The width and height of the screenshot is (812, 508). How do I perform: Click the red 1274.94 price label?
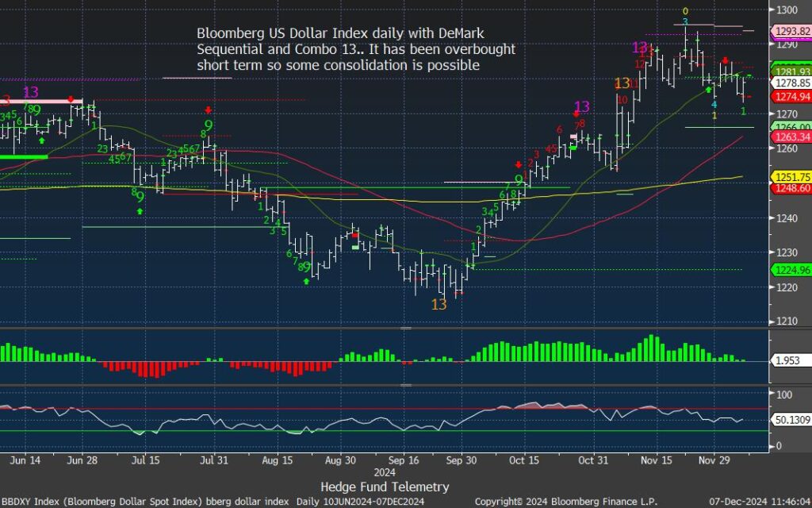point(792,96)
